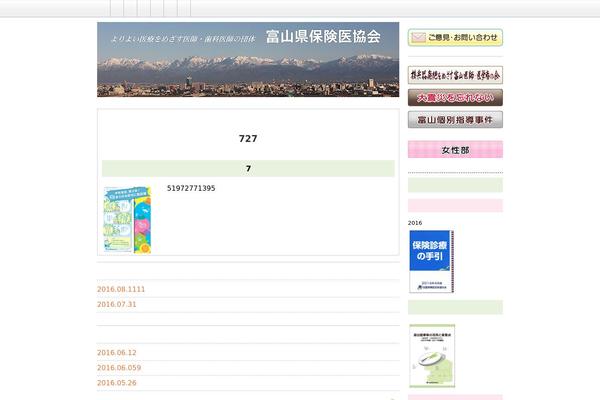The width and height of the screenshot is (600, 400).
Task: Open the ご意見・お問い合わせ contact button
Action: pos(455,38)
